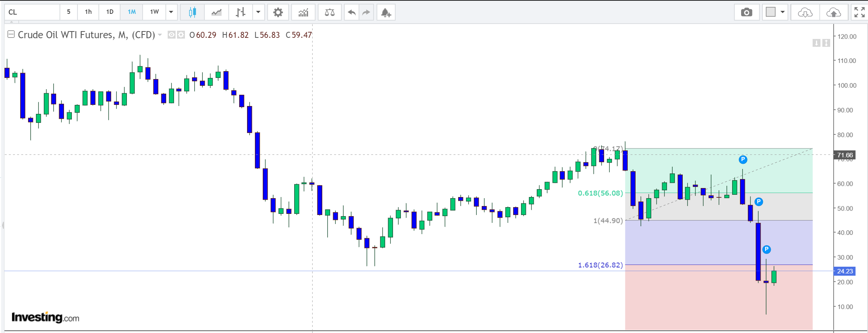Select the bar chart style
This screenshot has width=868, height=333.
pos(241,12)
